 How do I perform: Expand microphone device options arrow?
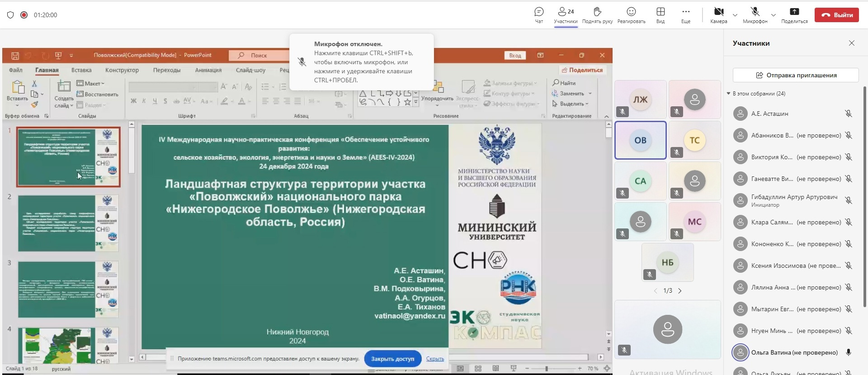pyautogui.click(x=774, y=15)
